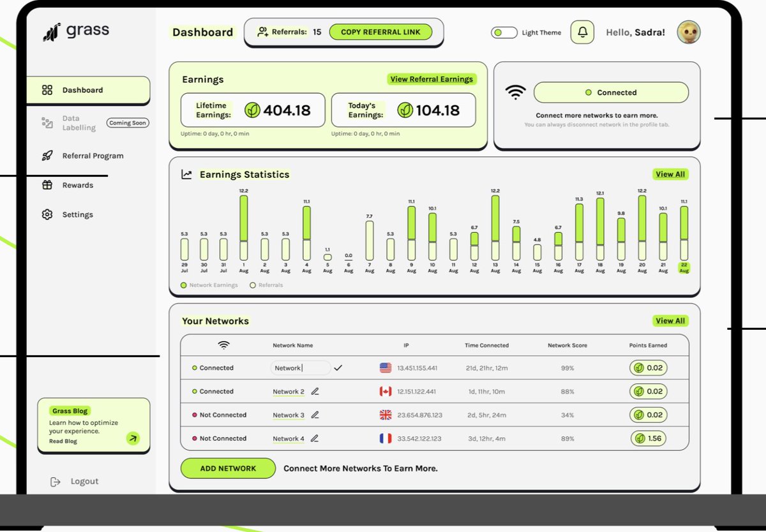Image resolution: width=766 pixels, height=532 pixels.
Task: Click the UK flag icon
Action: pyautogui.click(x=386, y=415)
